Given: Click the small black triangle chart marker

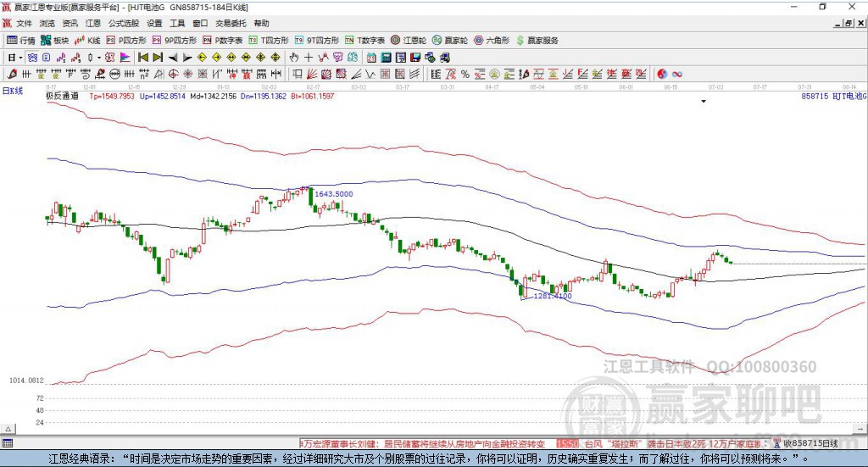Looking at the screenshot, I should pos(704,101).
